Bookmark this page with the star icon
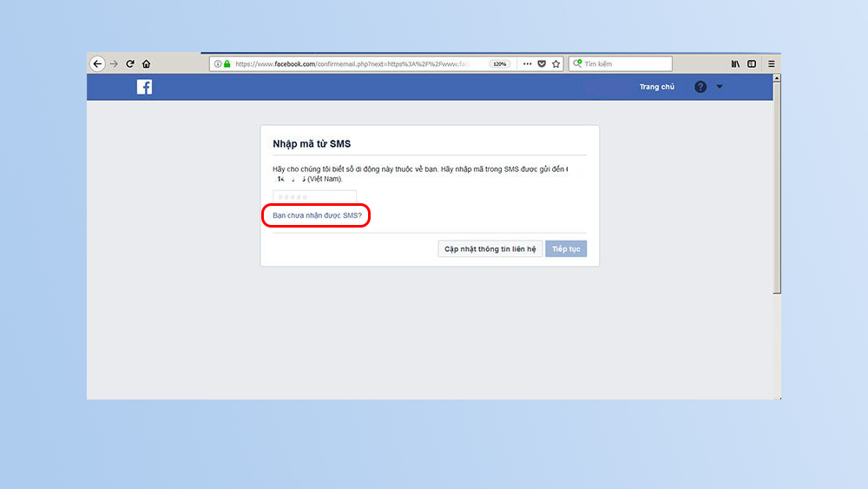868x489 pixels. 556,63
